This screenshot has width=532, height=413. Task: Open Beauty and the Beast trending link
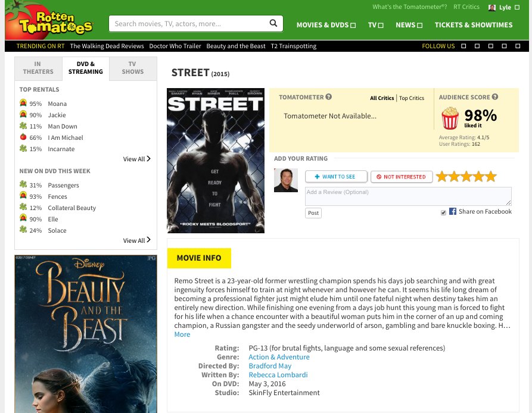pyautogui.click(x=236, y=46)
